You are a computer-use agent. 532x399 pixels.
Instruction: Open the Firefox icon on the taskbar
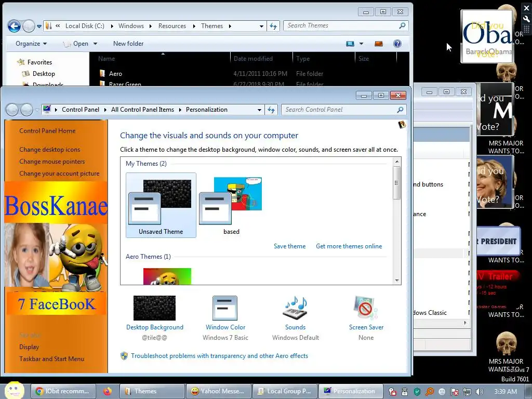pyautogui.click(x=108, y=391)
